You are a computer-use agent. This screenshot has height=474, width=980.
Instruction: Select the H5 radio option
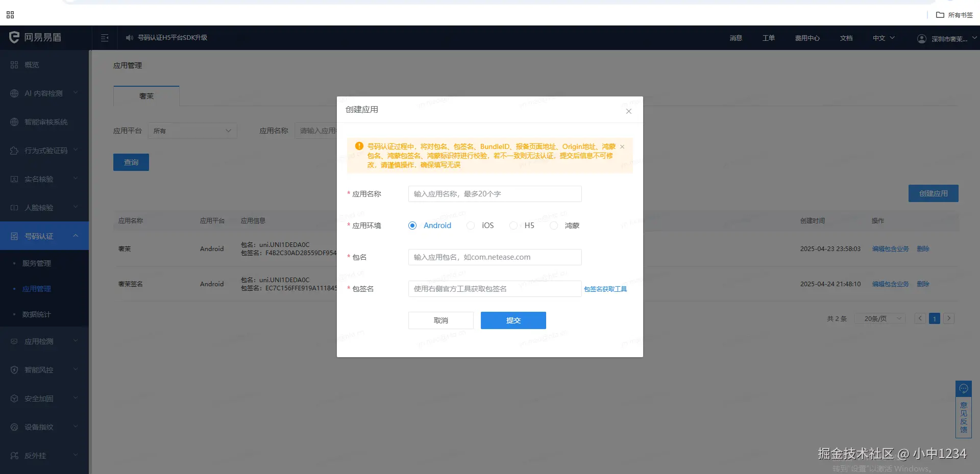513,226
